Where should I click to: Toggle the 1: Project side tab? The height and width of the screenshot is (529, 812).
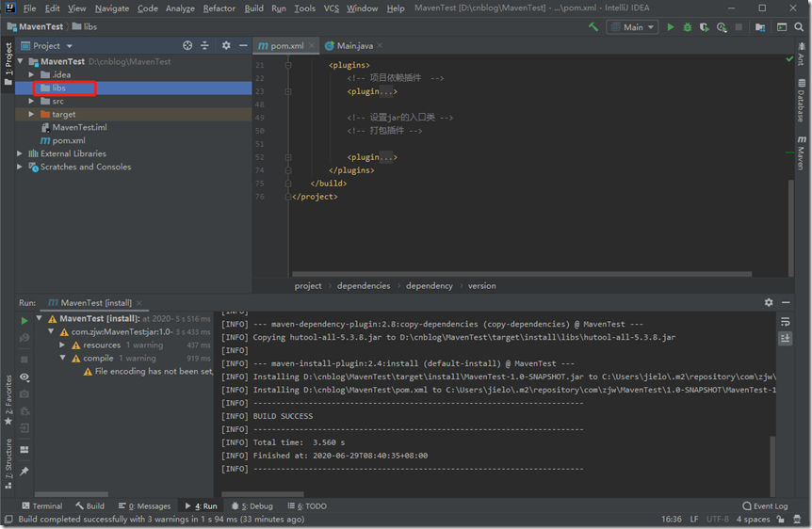[x=8, y=65]
